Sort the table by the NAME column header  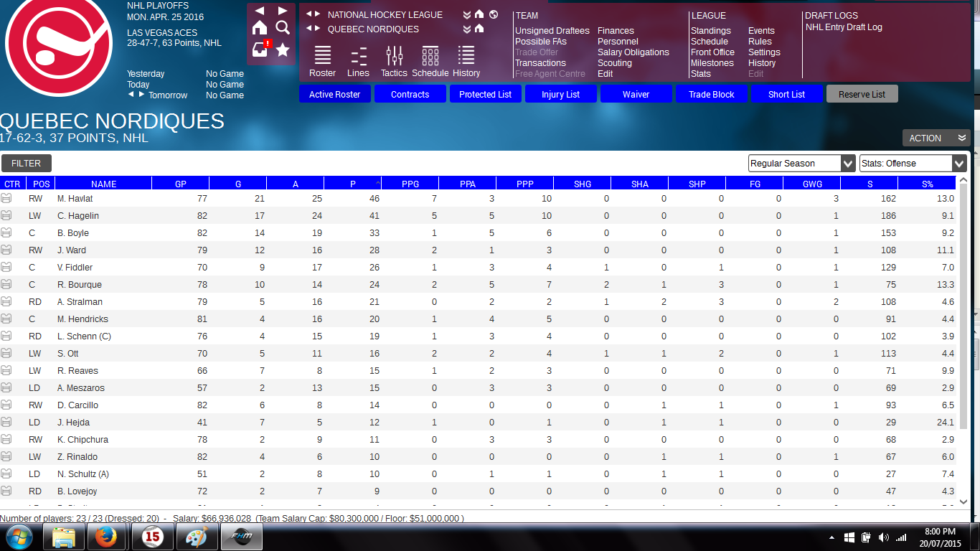click(103, 184)
